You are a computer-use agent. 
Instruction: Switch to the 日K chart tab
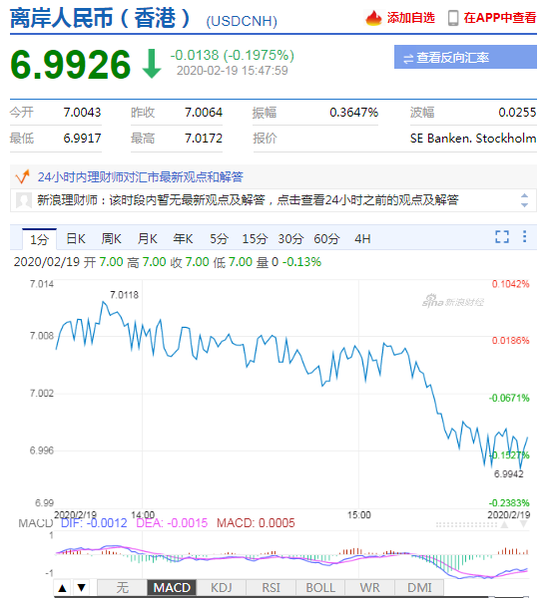76,239
